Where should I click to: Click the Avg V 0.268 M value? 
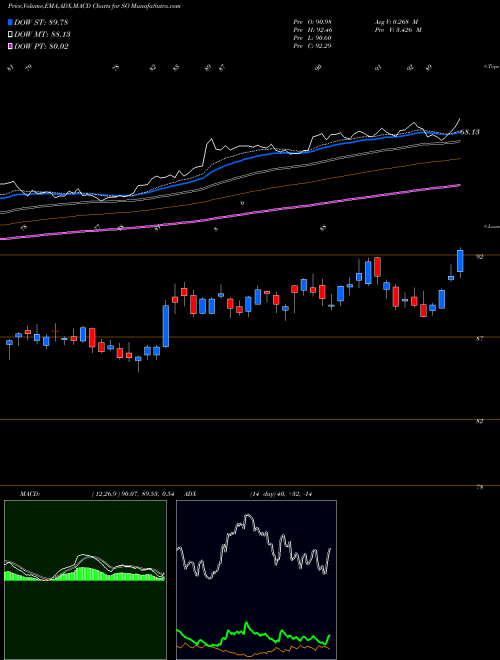click(x=397, y=22)
